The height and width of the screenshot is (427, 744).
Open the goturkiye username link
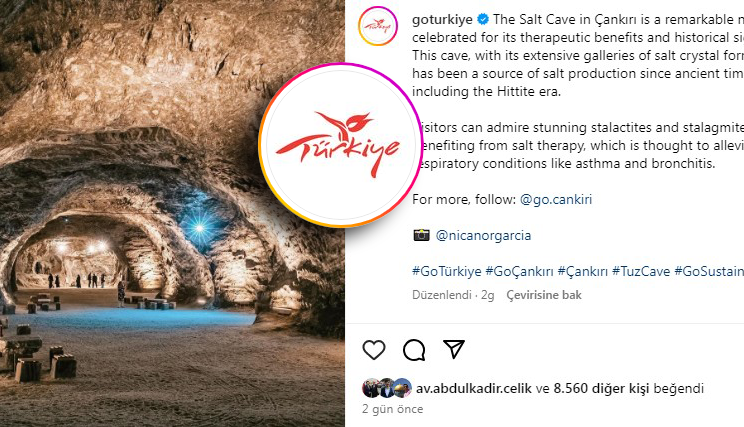(442, 19)
